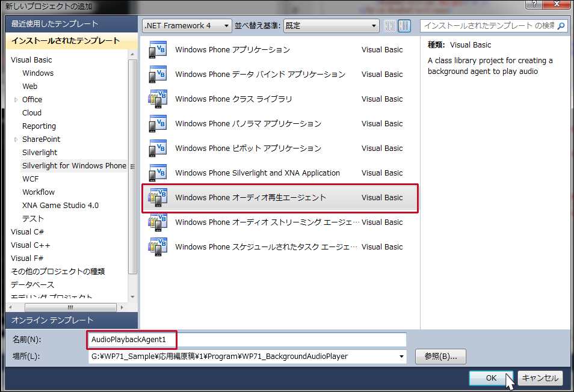The height and width of the screenshot is (392, 574).
Task: Select the データベース node
Action: (32, 284)
